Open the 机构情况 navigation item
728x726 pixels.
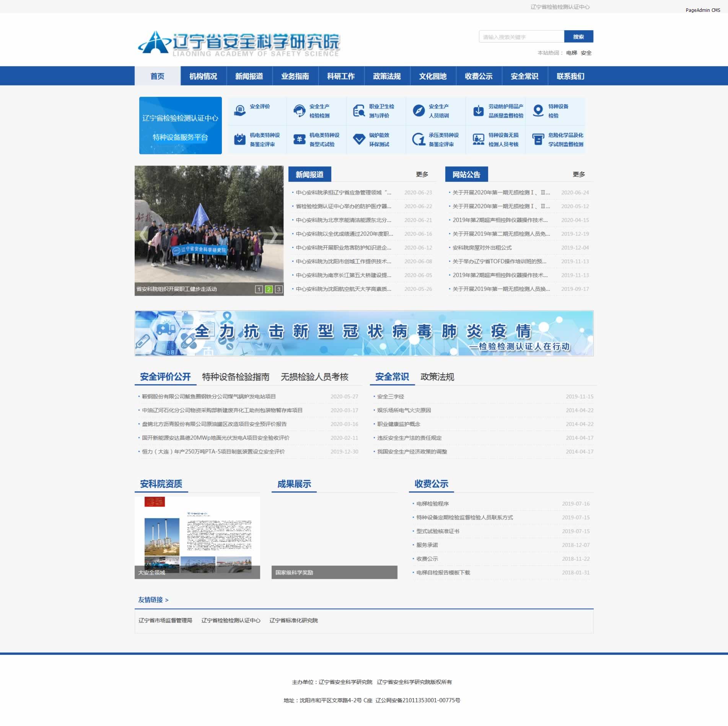click(x=204, y=76)
